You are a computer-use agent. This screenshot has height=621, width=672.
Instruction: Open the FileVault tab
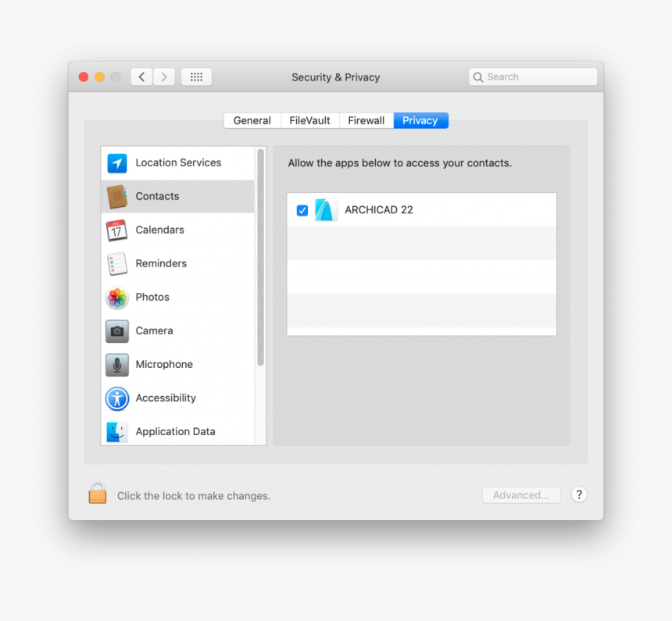309,120
